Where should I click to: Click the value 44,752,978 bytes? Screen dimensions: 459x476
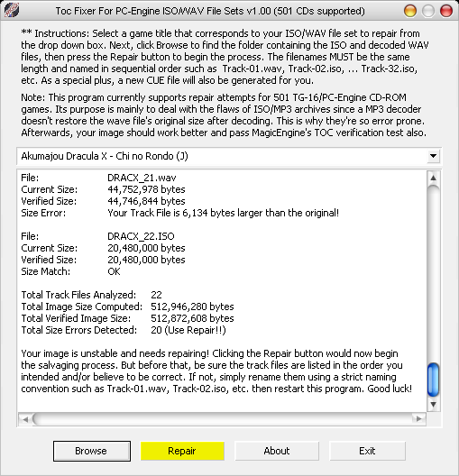(146, 189)
